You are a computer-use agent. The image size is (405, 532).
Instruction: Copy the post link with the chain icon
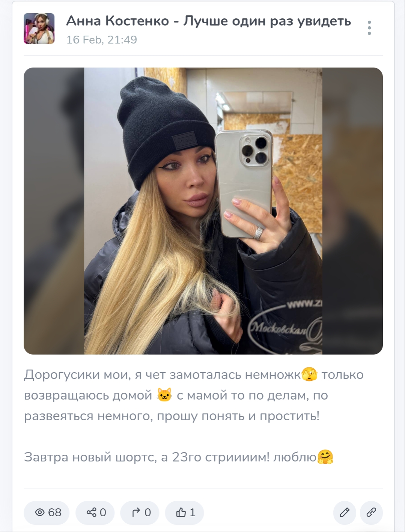tap(371, 512)
